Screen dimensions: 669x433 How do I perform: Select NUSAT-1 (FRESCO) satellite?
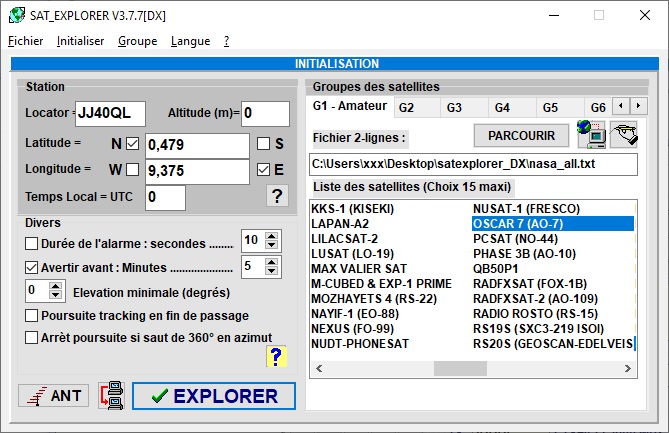tap(526, 209)
